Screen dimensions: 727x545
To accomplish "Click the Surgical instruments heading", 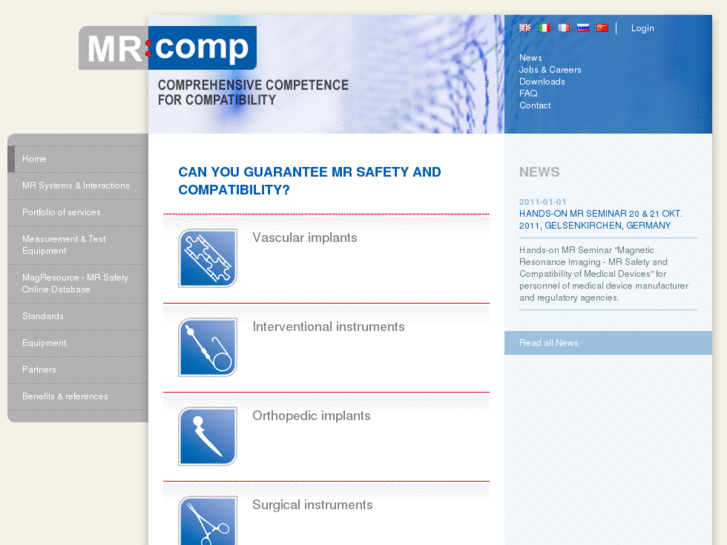I will pyautogui.click(x=312, y=505).
